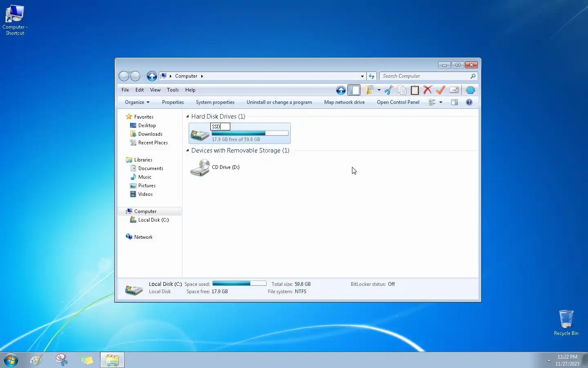Viewport: 588px width, 368px height.
Task: Open the view options dropdown arrow
Action: click(441, 102)
